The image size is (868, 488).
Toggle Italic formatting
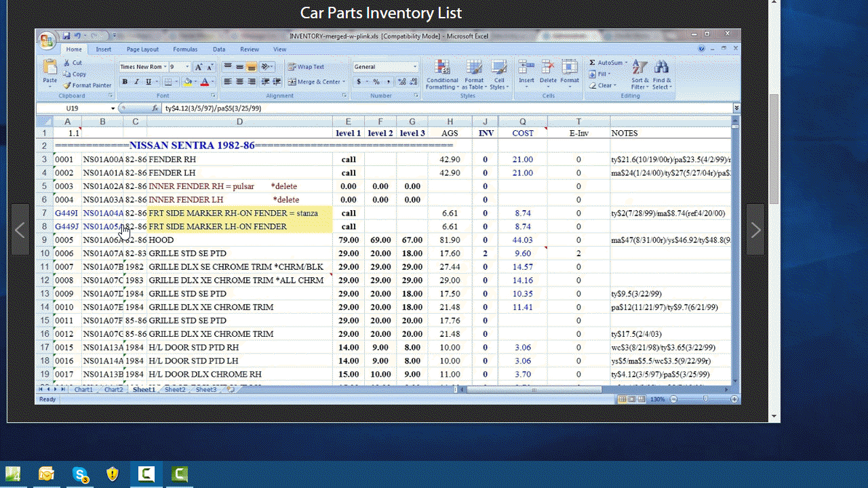pyautogui.click(x=136, y=82)
